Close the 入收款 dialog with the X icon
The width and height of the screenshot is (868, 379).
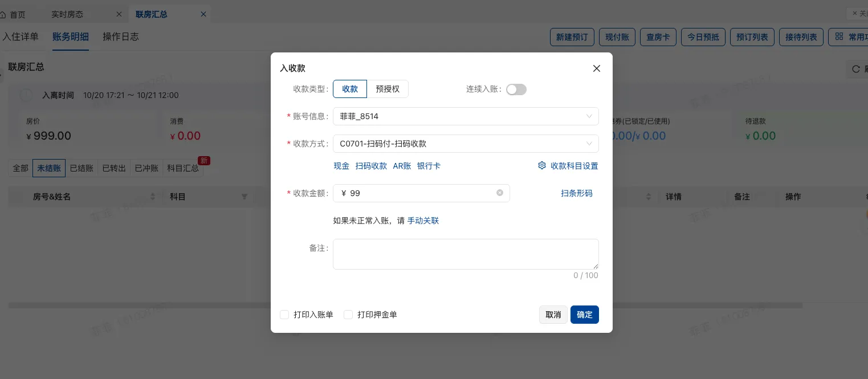click(x=597, y=68)
